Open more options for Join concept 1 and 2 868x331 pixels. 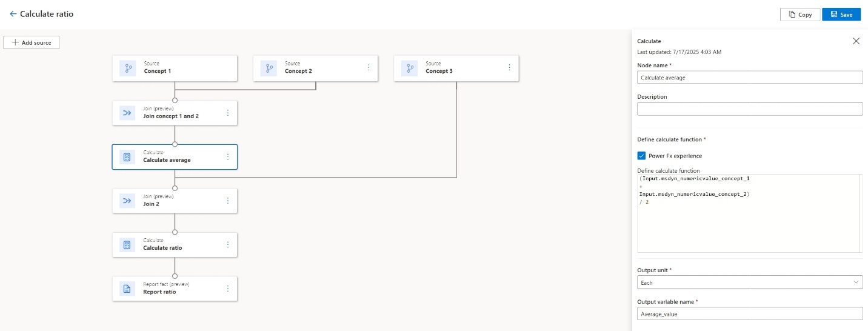tap(228, 113)
